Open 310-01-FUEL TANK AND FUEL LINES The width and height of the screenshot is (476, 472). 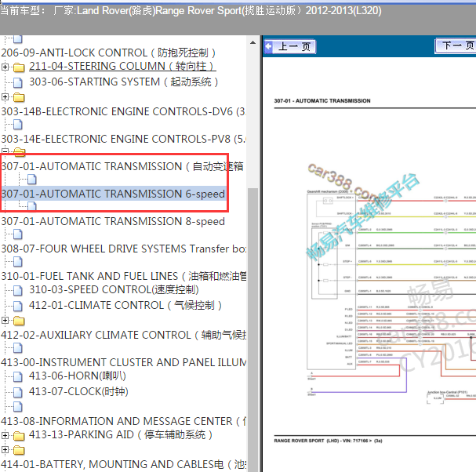point(123,276)
